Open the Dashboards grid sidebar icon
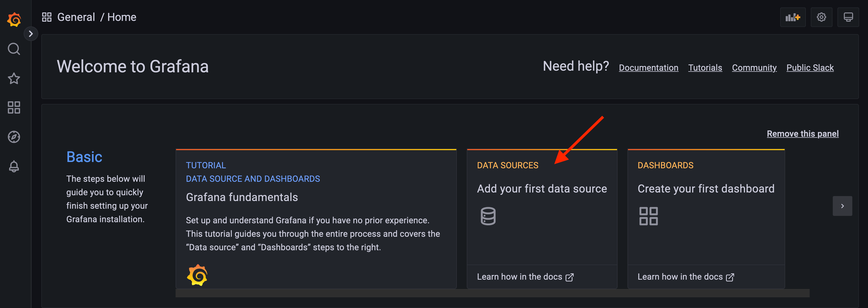This screenshot has height=308, width=868. pos(14,108)
